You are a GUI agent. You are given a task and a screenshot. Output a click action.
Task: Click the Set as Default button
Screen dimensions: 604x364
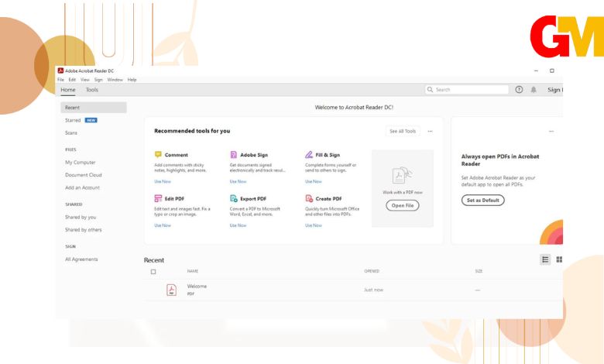[x=482, y=201]
